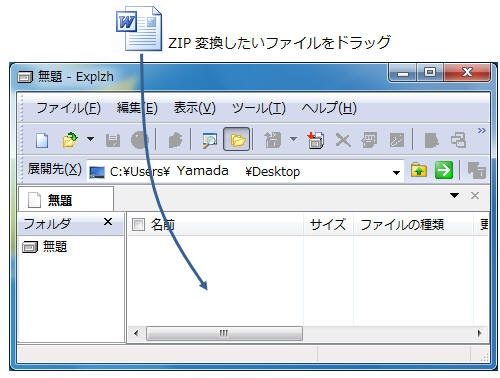Screen dimensions: 500x378
Task: Click the grayed-out extract-to-folder icon
Action: pyautogui.click(x=273, y=140)
